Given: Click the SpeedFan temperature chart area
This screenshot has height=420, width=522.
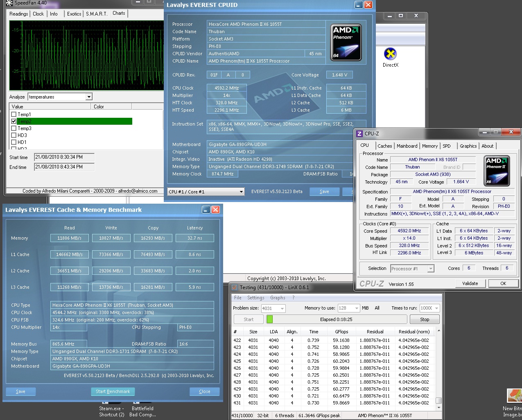Looking at the screenshot, I should (x=86, y=55).
